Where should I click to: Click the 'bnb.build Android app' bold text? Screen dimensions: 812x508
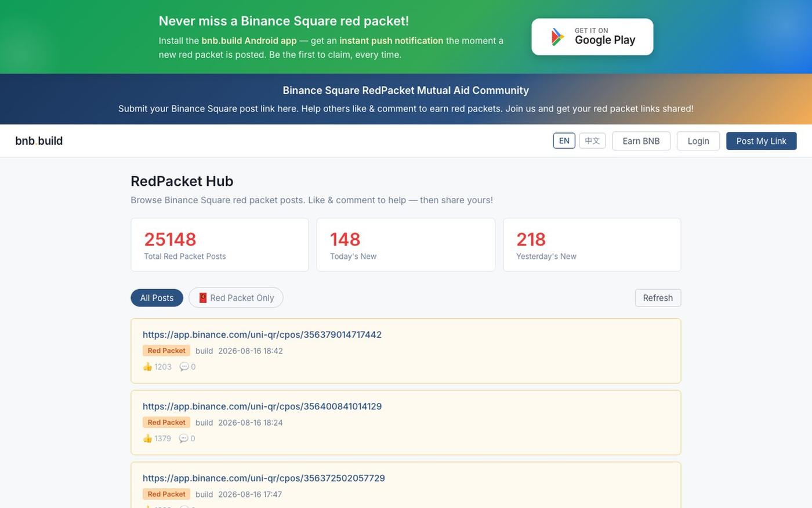249,41
